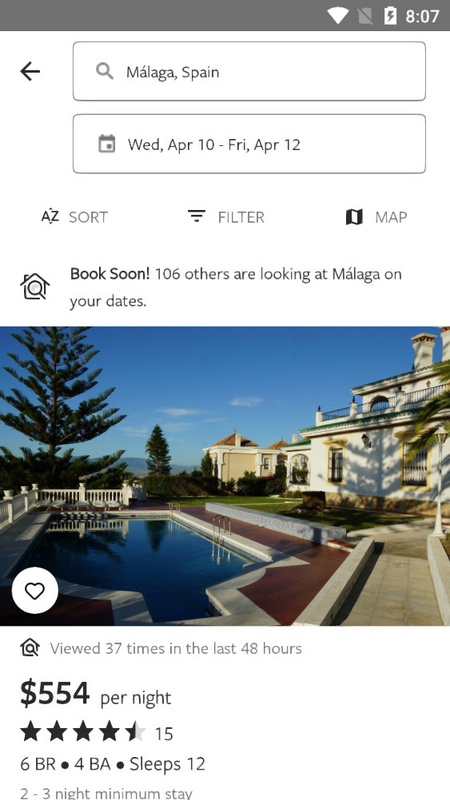Click the Book Soon house-search icon
The image size is (450, 800).
[35, 287]
